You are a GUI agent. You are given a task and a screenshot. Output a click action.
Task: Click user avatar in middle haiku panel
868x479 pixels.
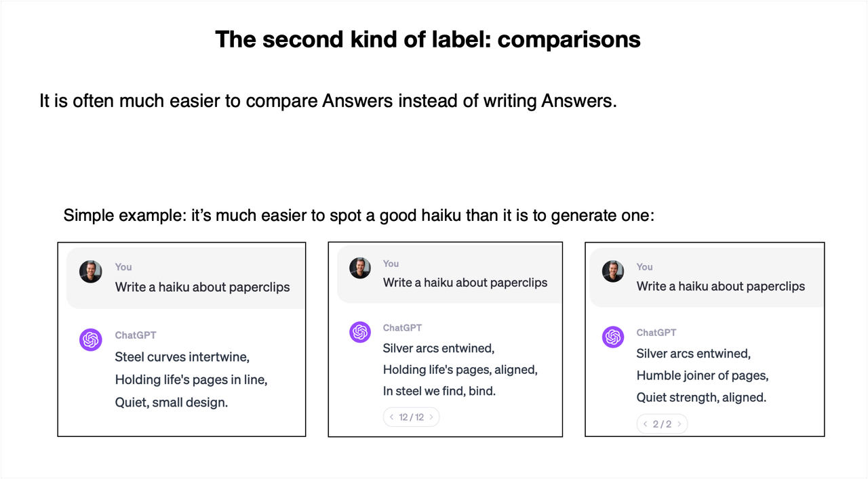(x=360, y=268)
